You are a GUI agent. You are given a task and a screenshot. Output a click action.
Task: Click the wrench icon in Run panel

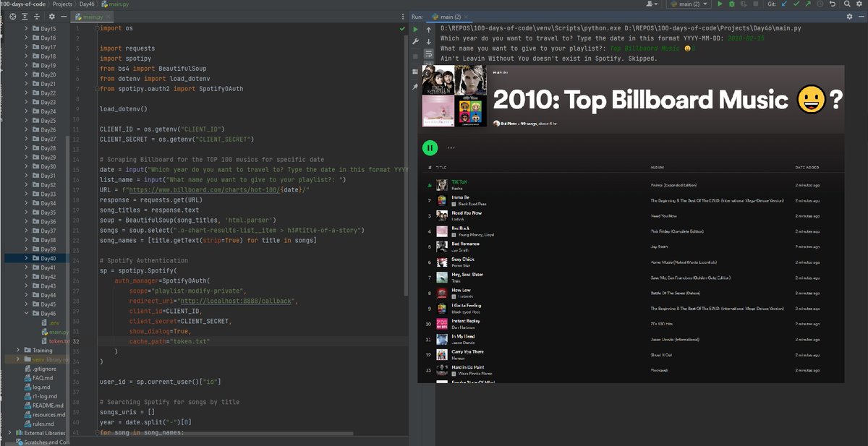(x=415, y=41)
